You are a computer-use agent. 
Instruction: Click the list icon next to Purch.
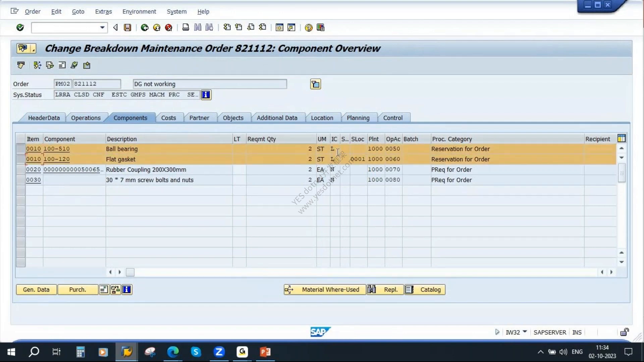click(x=104, y=290)
